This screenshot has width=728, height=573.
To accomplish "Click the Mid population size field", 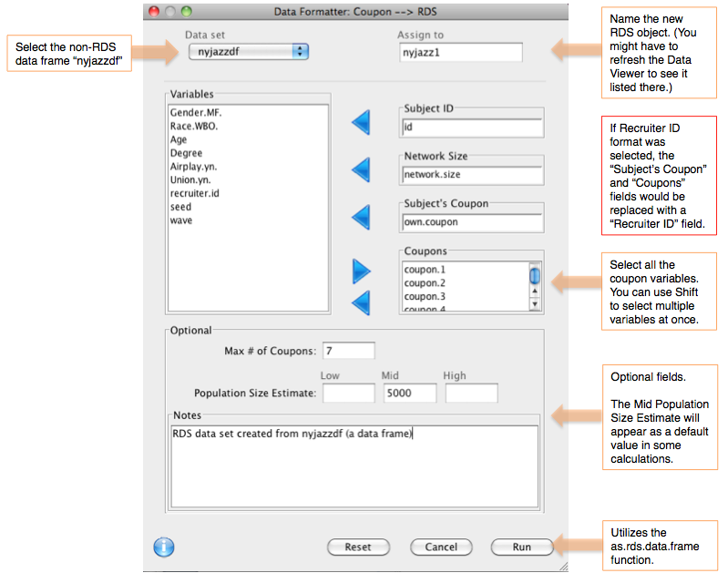I will (x=410, y=393).
